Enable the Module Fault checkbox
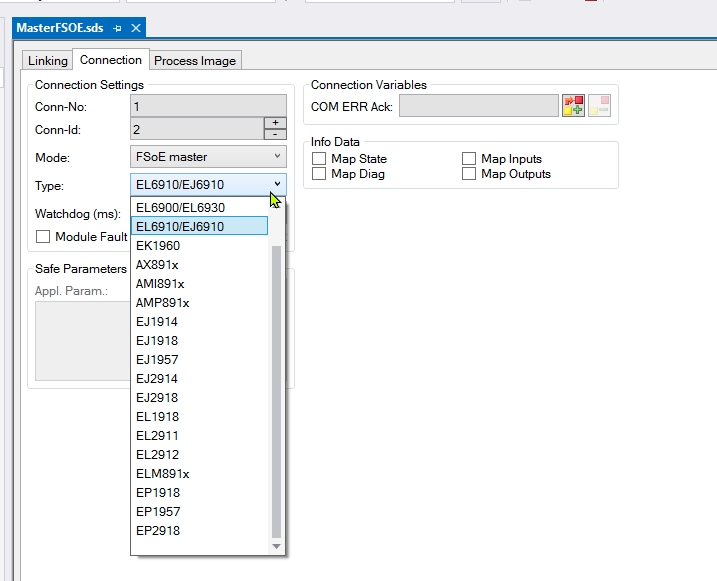717x581 pixels. [43, 237]
